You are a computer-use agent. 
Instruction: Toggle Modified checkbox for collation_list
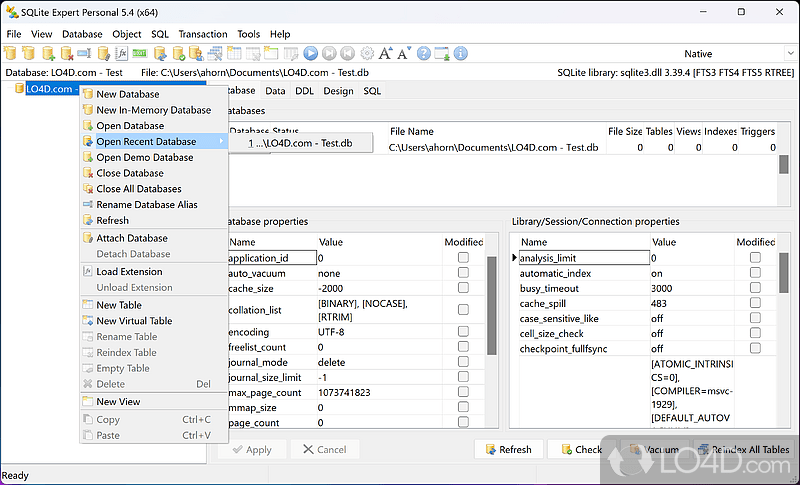(x=463, y=310)
